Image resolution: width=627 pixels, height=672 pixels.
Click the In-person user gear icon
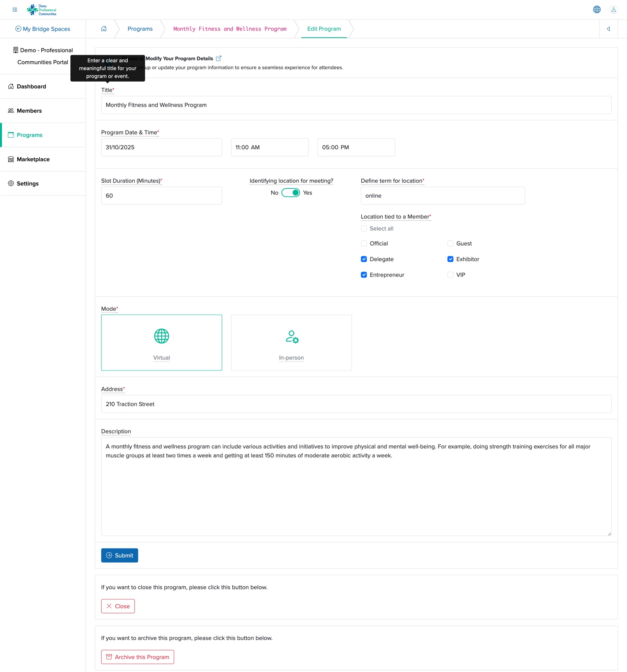click(292, 337)
